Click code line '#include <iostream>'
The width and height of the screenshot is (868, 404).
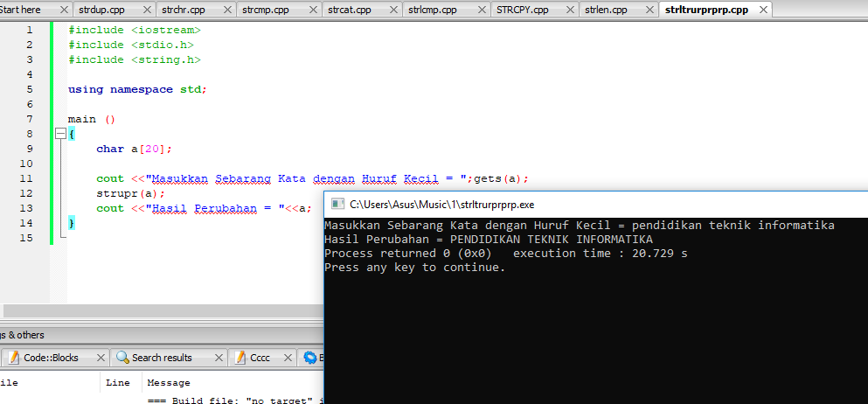coord(135,30)
